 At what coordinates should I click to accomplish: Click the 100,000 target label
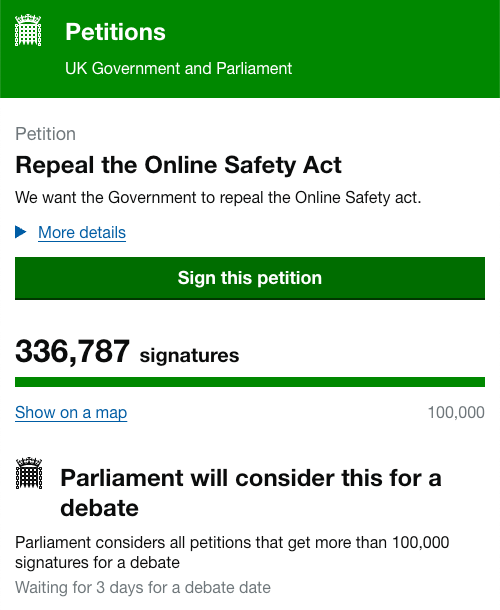pyautogui.click(x=456, y=412)
